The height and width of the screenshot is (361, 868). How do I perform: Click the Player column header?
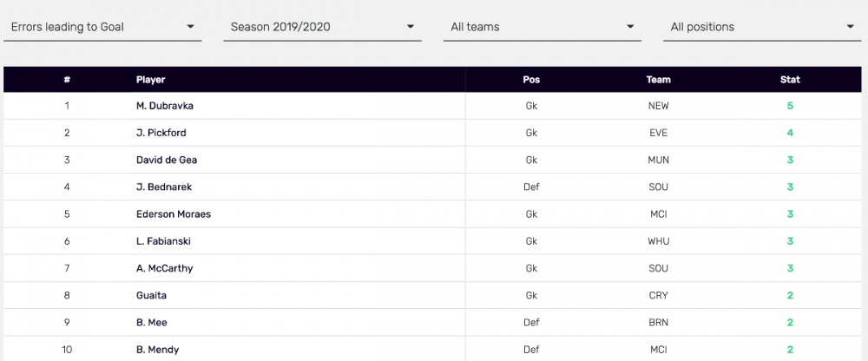click(150, 80)
